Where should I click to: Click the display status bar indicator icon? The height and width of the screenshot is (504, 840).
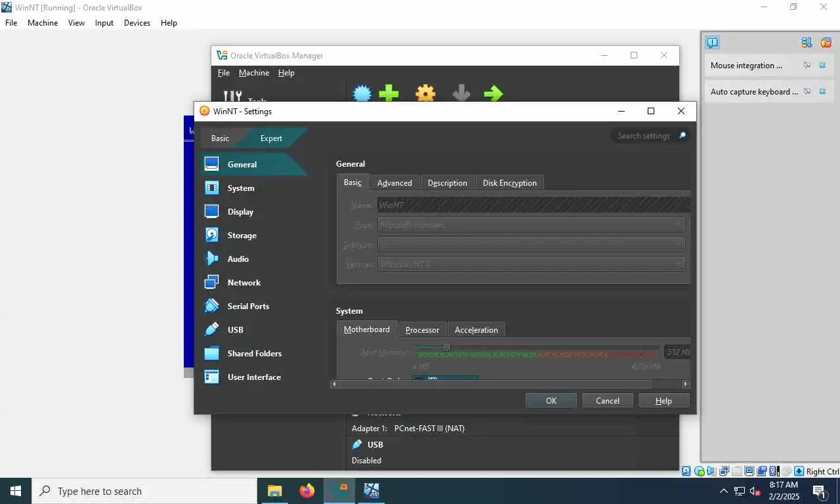749,471
